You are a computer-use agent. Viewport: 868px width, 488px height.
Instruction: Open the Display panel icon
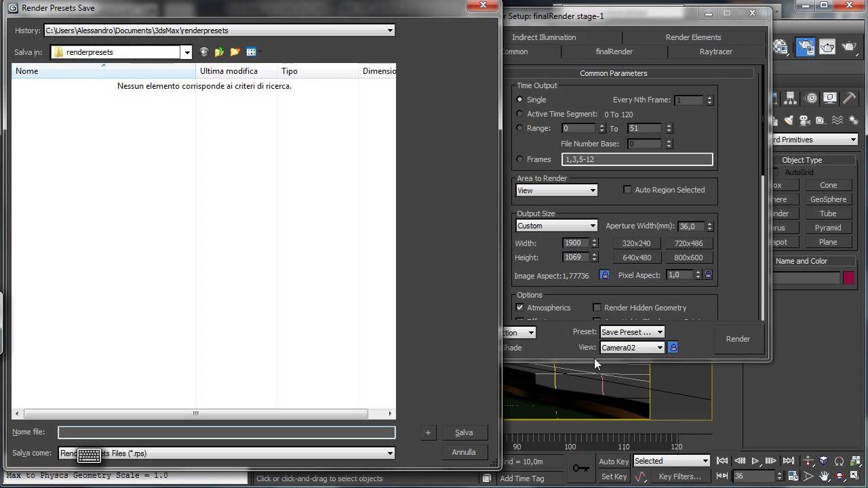830,98
